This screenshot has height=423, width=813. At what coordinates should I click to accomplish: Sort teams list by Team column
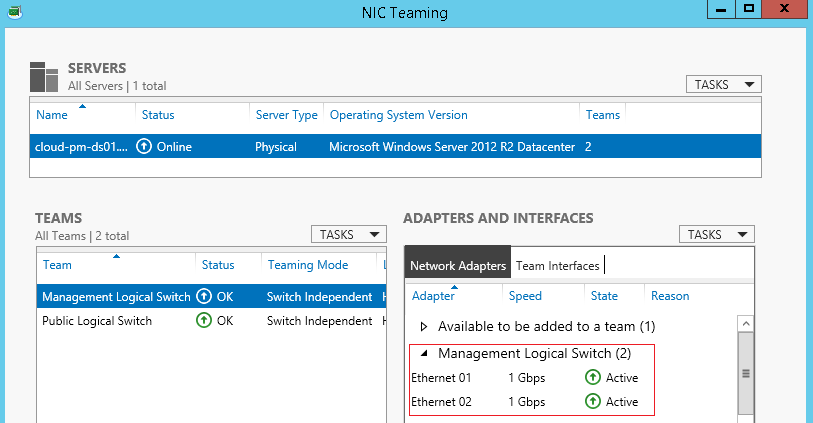[57, 265]
